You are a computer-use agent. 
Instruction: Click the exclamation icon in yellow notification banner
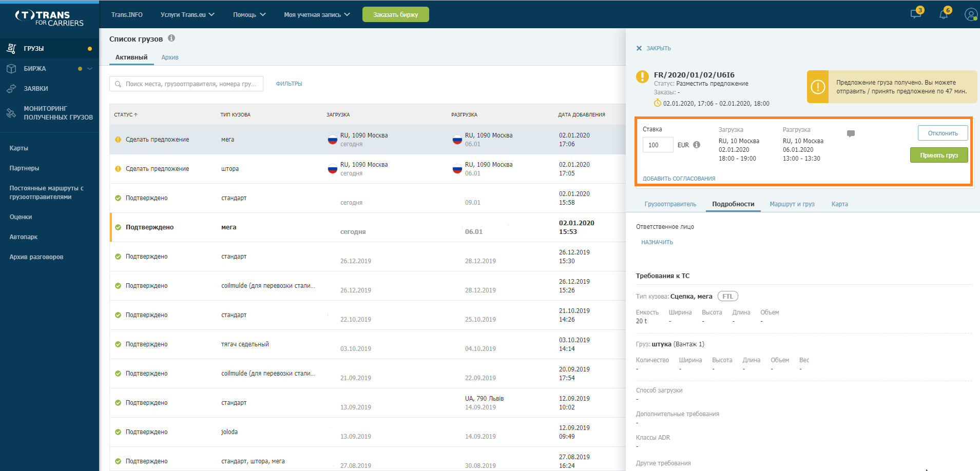(818, 87)
